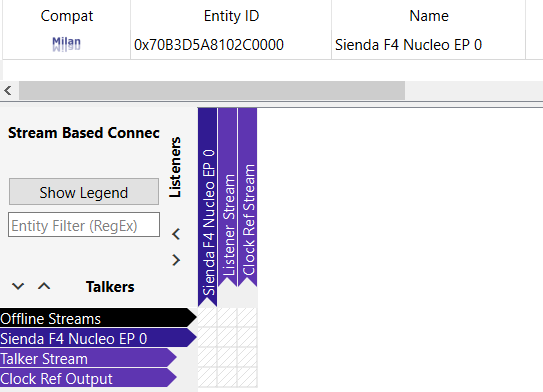Click the Show Legend button
Image resolution: width=543 pixels, height=392 pixels.
[x=84, y=192]
